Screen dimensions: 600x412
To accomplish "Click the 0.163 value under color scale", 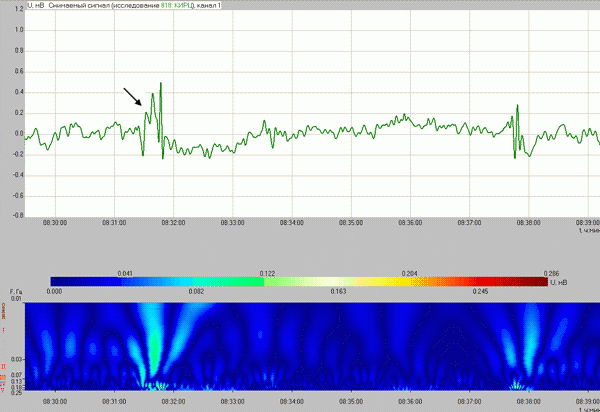I will (338, 291).
